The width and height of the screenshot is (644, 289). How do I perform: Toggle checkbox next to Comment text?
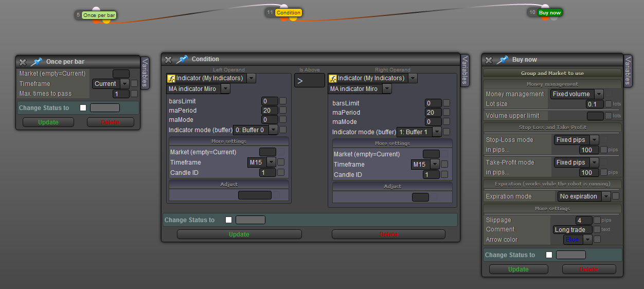coord(597,229)
